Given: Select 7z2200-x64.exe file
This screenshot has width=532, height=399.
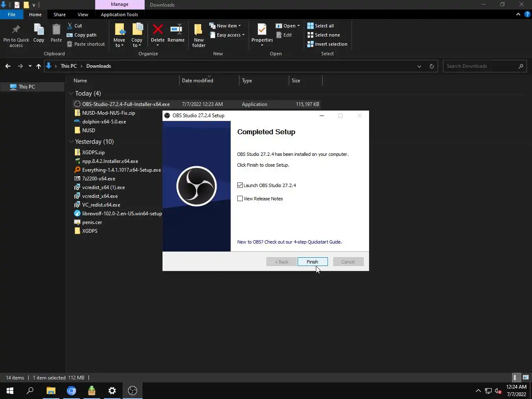Looking at the screenshot, I should point(99,179).
